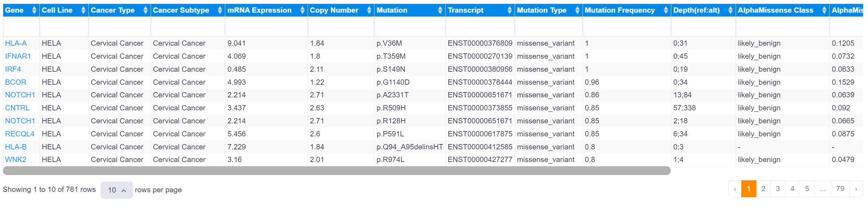
Task: Toggle mRNA Expression sort arrows
Action: (302, 10)
